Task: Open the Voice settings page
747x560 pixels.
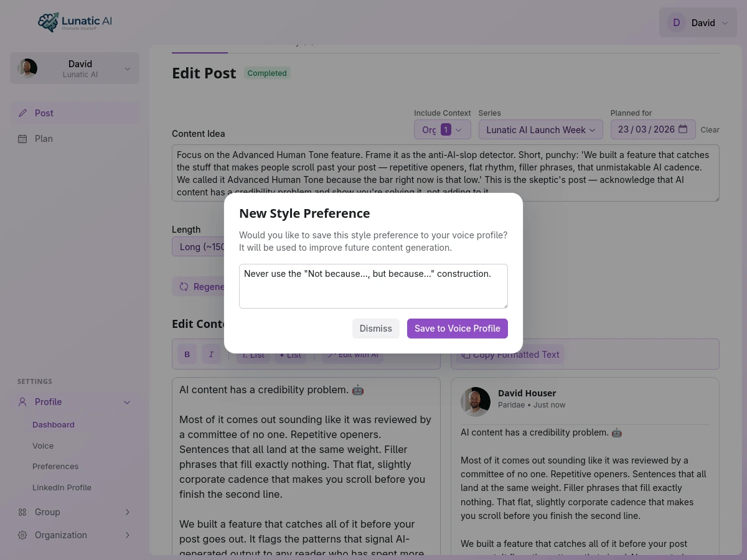Action: pyautogui.click(x=43, y=446)
